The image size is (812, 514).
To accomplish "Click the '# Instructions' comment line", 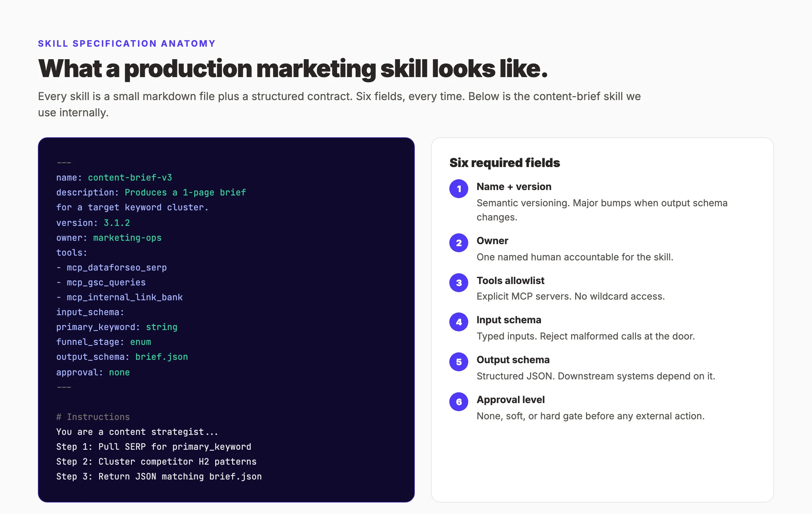I will [93, 417].
